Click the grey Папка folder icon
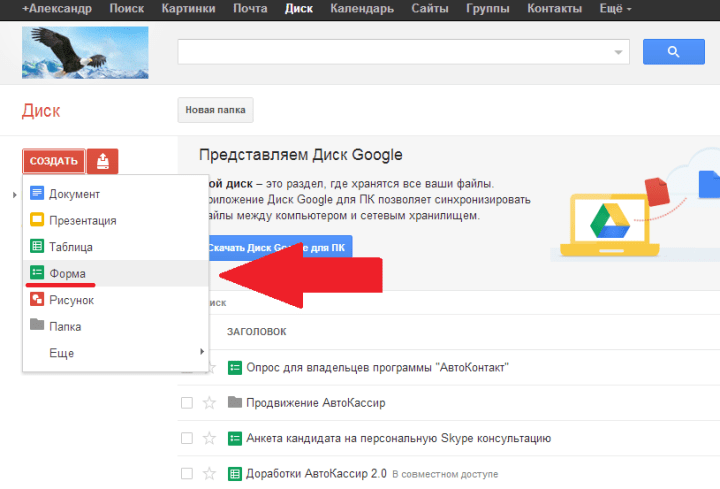The image size is (720, 489). point(37,325)
